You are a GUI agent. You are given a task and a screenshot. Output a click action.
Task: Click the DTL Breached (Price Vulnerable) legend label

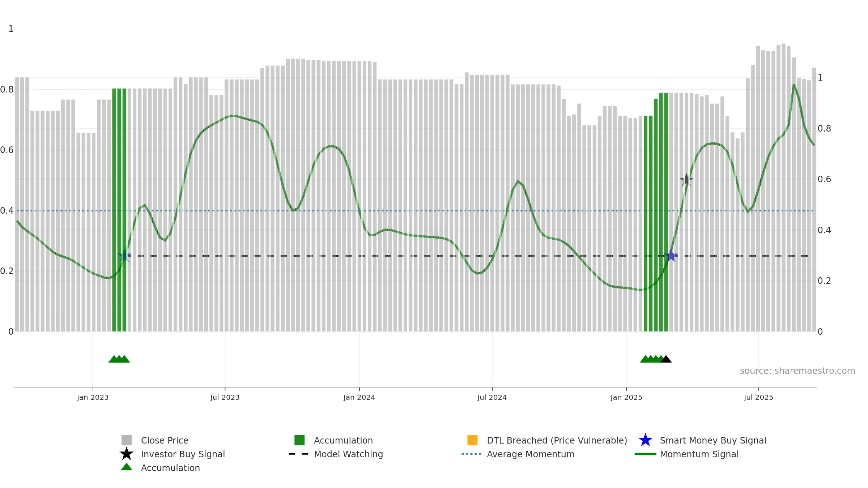[557, 440]
